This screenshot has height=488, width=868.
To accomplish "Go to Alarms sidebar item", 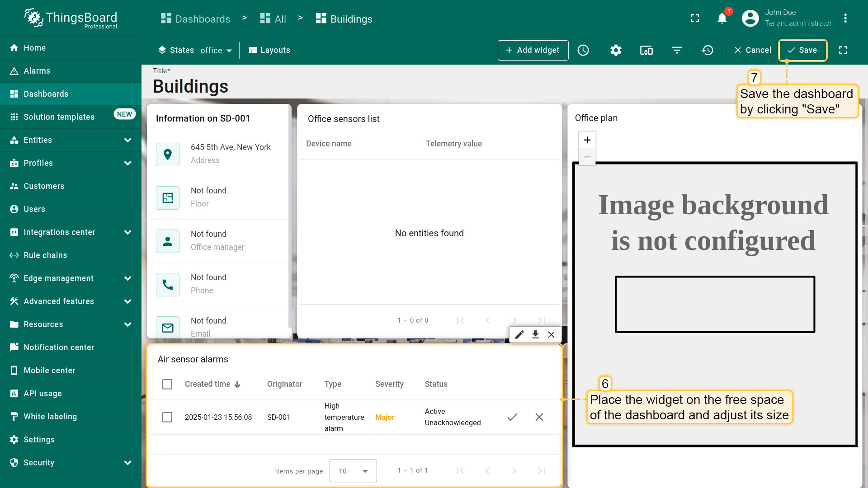I will 37,71.
